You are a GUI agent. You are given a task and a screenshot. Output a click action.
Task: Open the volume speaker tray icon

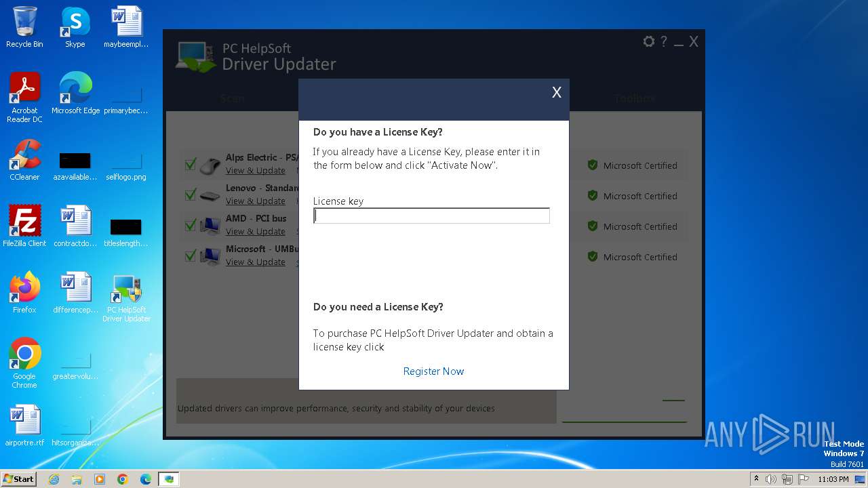tap(771, 479)
